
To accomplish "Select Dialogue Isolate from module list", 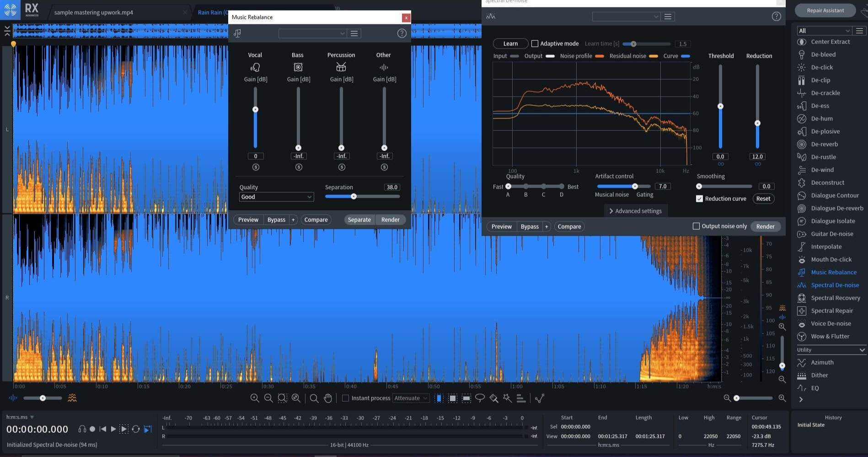I will (x=832, y=221).
